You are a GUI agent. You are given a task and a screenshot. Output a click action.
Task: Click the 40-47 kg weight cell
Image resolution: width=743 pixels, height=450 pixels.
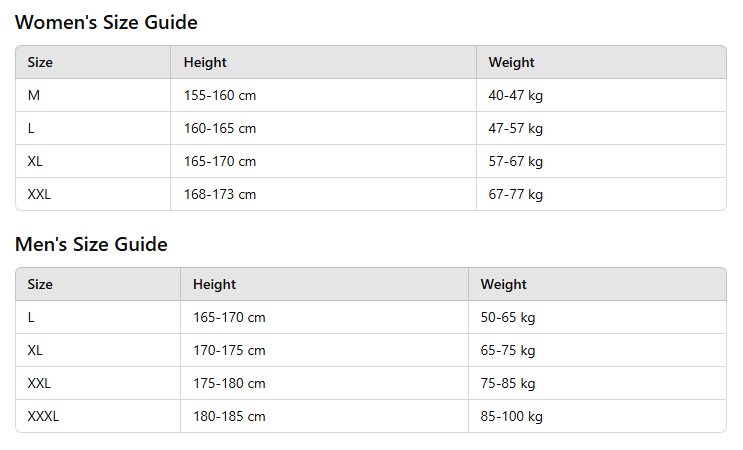coord(515,95)
